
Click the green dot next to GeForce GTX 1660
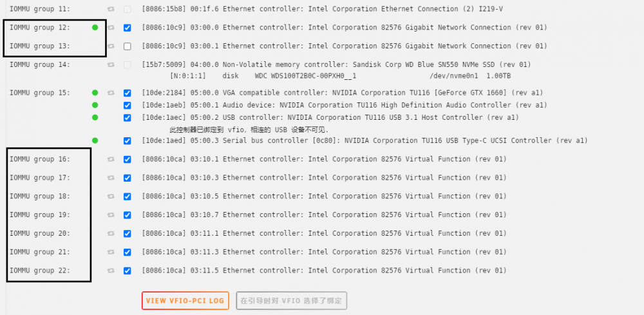95,93
